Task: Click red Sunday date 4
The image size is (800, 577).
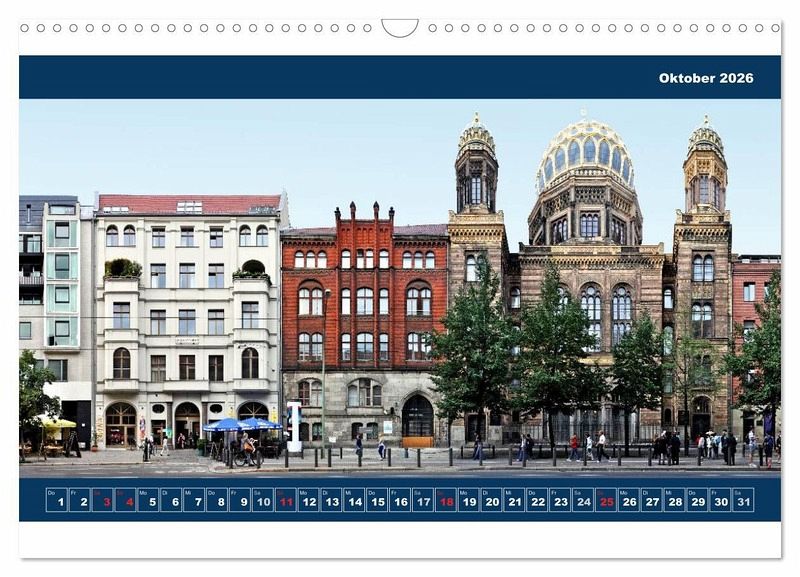Action: click(x=125, y=500)
